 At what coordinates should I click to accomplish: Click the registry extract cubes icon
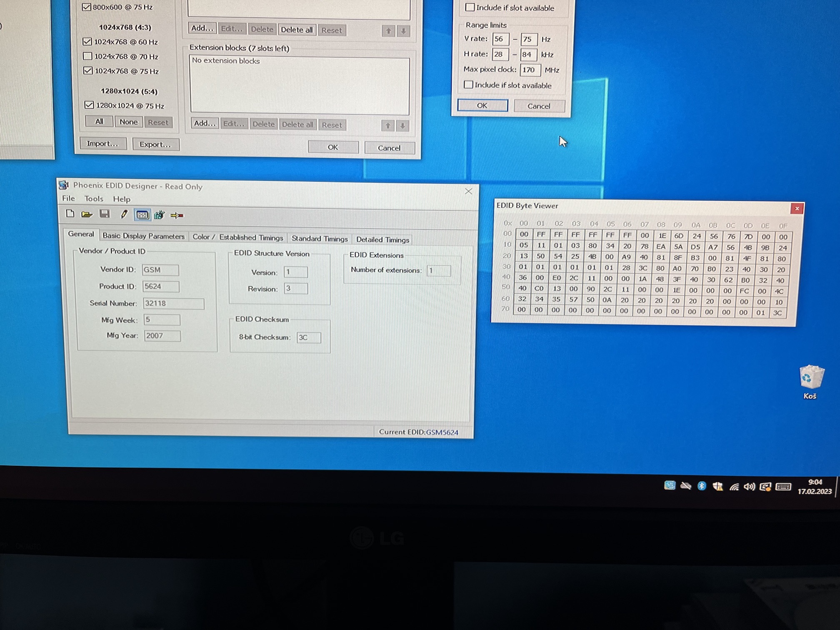tap(159, 215)
